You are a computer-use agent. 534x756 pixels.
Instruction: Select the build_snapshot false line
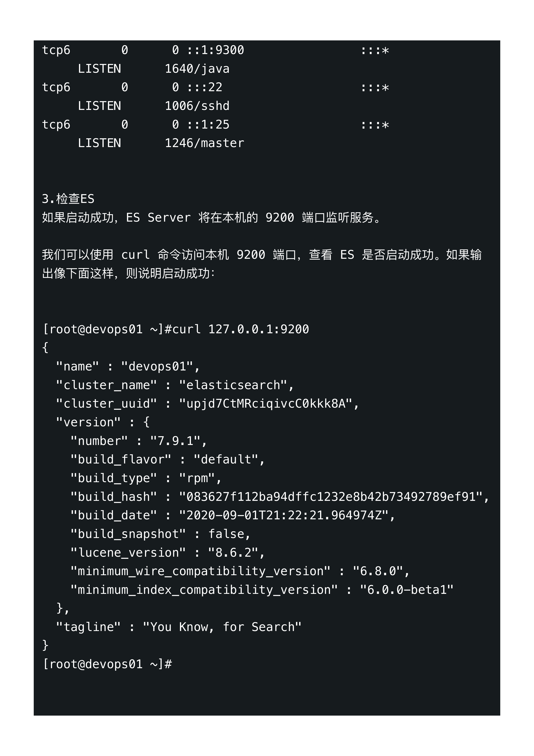(x=160, y=534)
